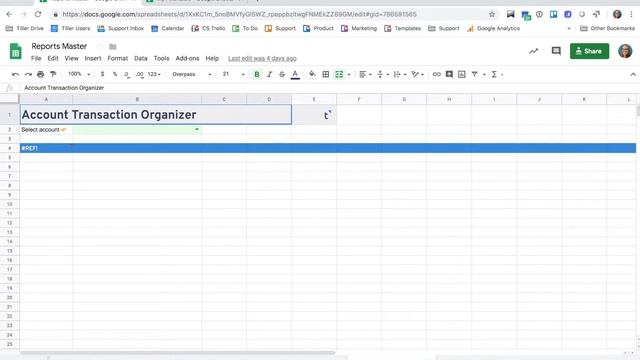This screenshot has height=360, width=640.
Task: Open the Add-ons menu
Action: point(187,58)
